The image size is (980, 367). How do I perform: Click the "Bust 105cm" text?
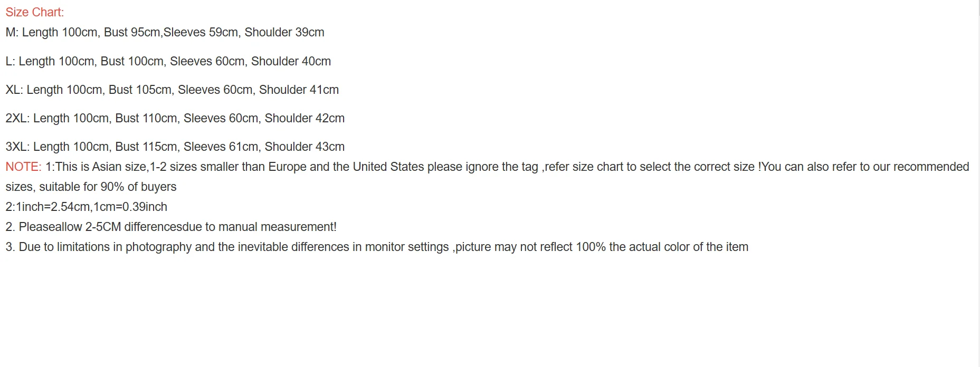click(x=140, y=90)
